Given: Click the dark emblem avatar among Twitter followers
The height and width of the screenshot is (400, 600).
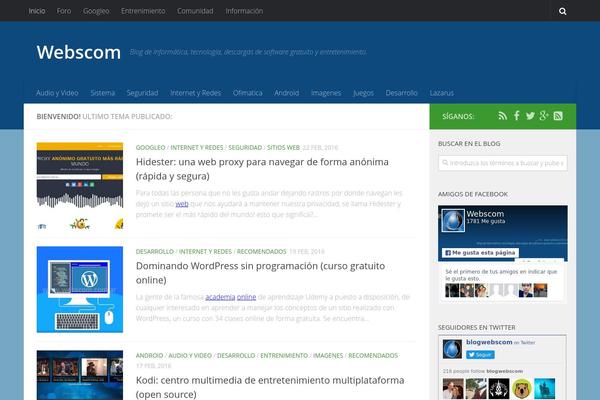Looking at the screenshot, I should click(x=499, y=389).
